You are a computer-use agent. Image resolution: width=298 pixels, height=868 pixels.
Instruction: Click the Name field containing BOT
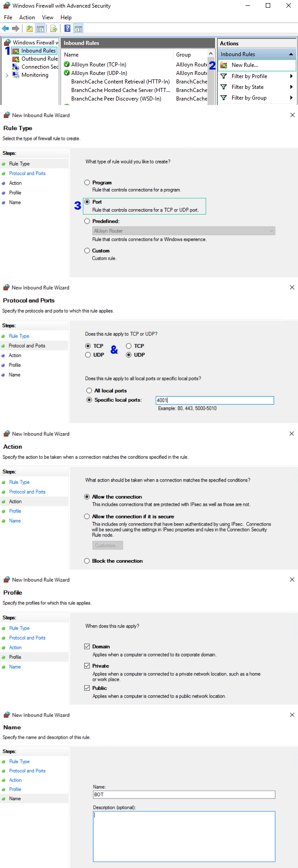[184, 794]
